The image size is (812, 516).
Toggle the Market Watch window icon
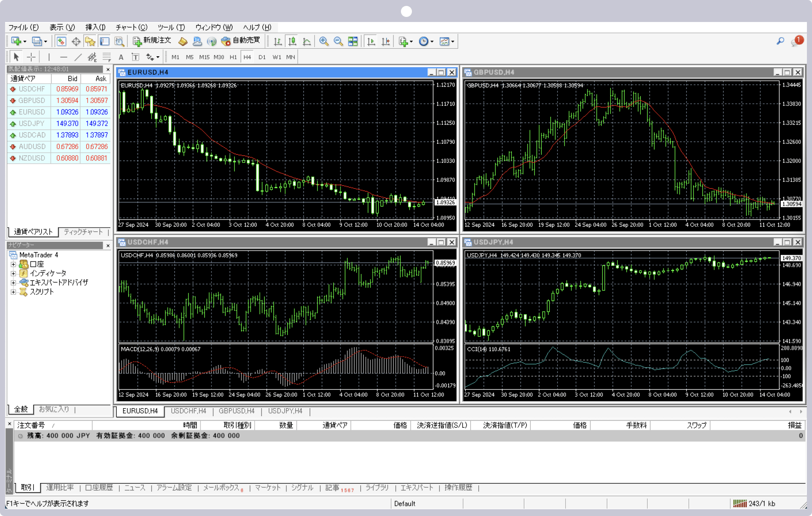(61, 41)
